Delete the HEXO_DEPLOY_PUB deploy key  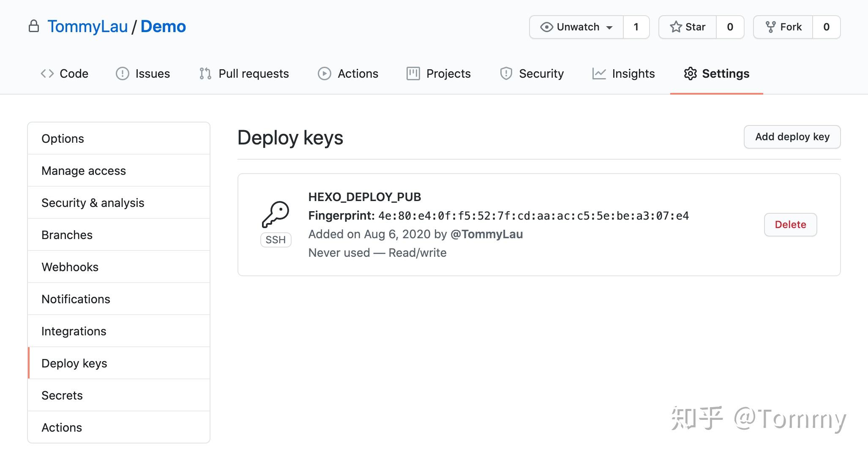pyautogui.click(x=790, y=225)
